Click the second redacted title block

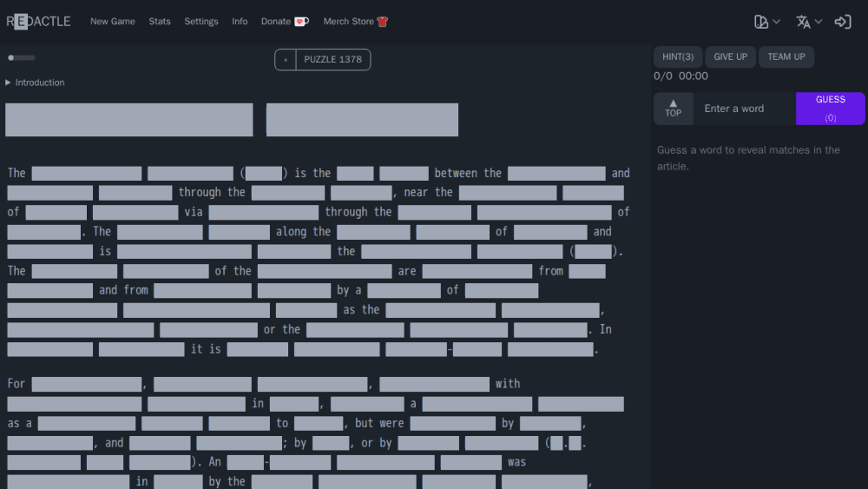362,120
